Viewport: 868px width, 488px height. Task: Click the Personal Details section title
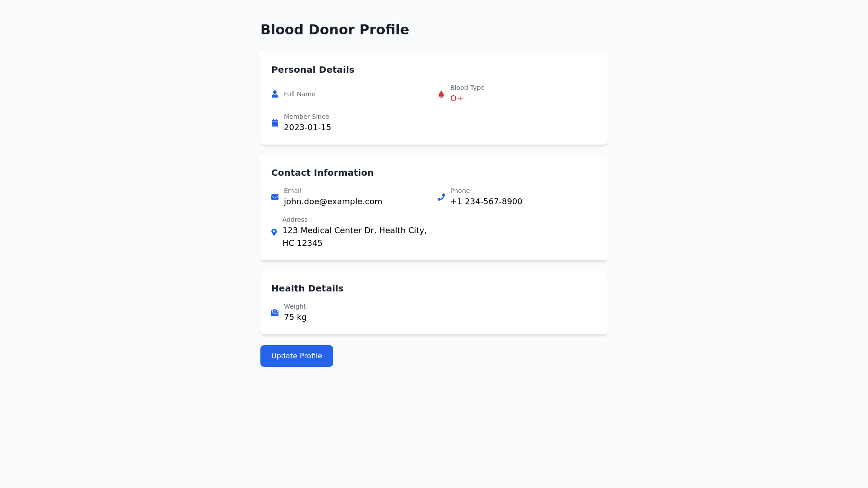pyautogui.click(x=313, y=70)
